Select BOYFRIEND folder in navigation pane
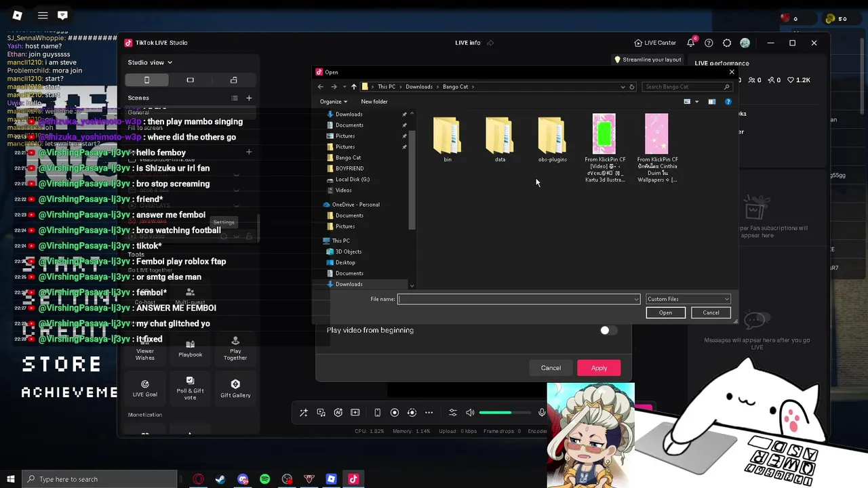868x488 pixels. [x=349, y=168]
